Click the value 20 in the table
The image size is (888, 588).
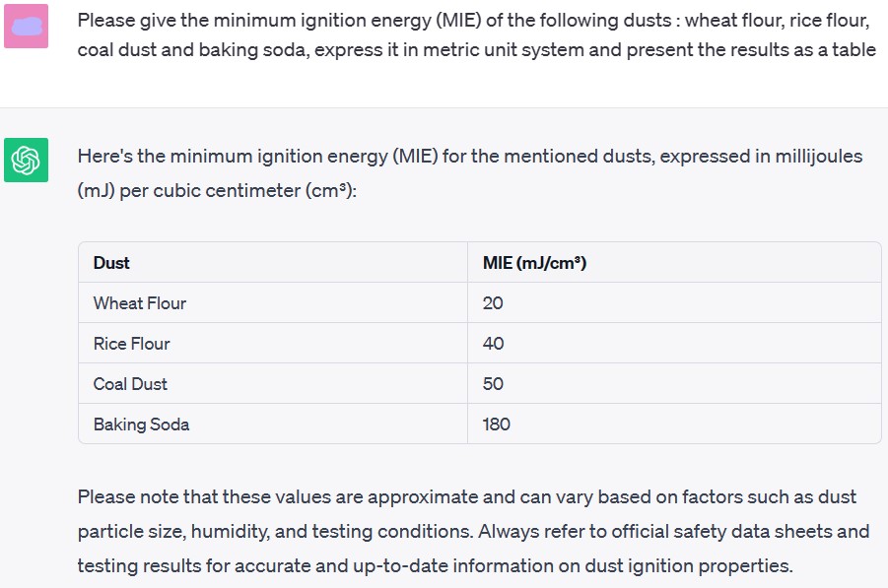click(x=493, y=303)
